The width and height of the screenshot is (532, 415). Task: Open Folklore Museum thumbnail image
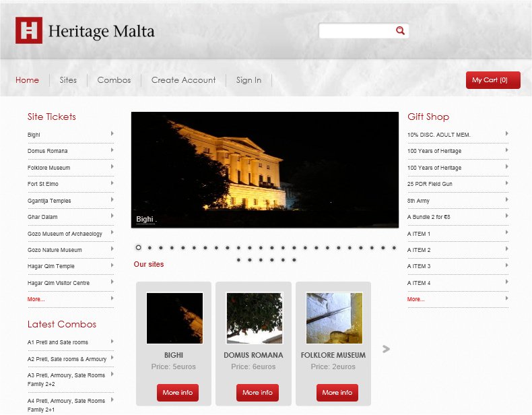[335, 318]
